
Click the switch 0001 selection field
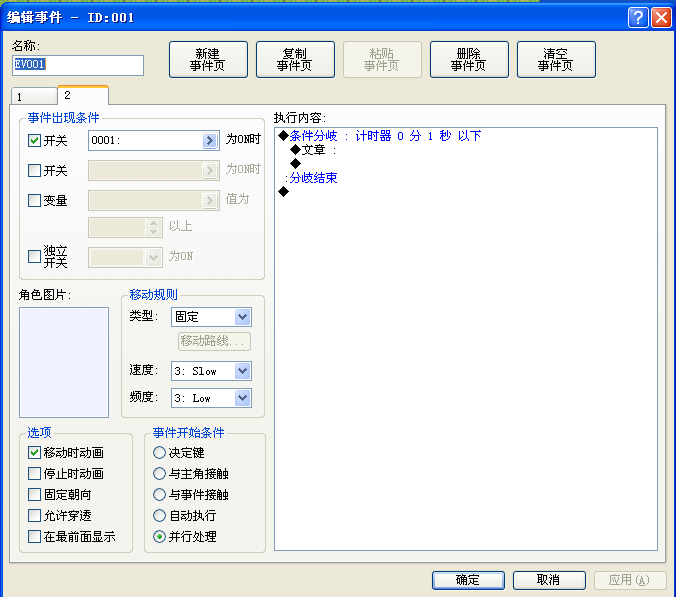[x=153, y=141]
